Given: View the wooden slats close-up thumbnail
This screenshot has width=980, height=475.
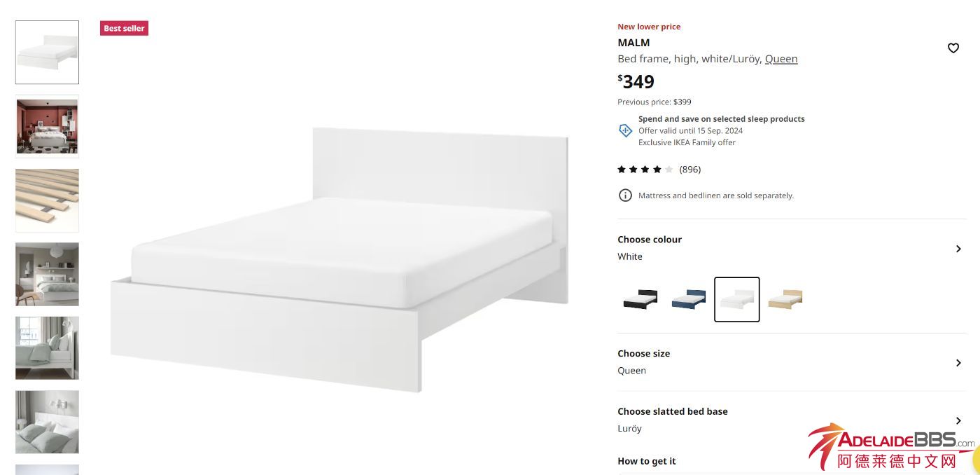Looking at the screenshot, I should (48, 200).
